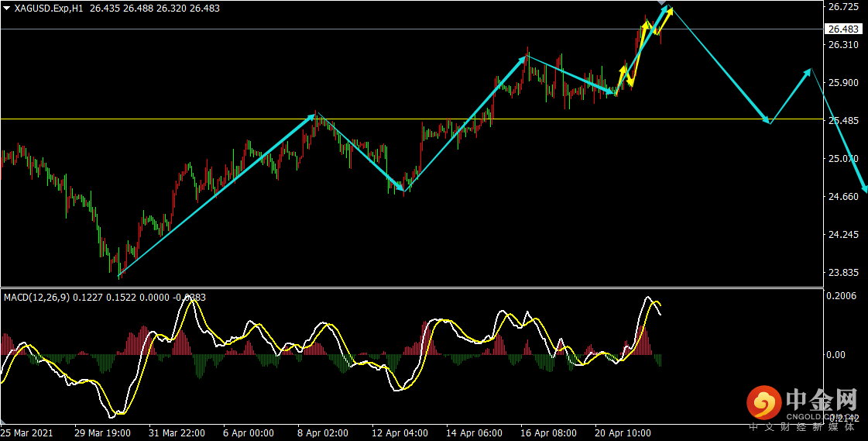Click the 20 Apr 10:00 time label
This screenshot has width=868, height=441.
point(624,433)
